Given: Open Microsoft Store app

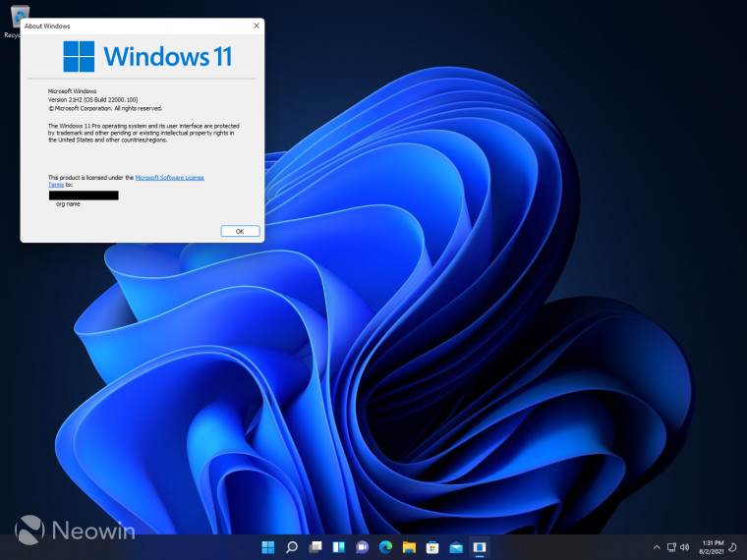Looking at the screenshot, I should tap(432, 546).
